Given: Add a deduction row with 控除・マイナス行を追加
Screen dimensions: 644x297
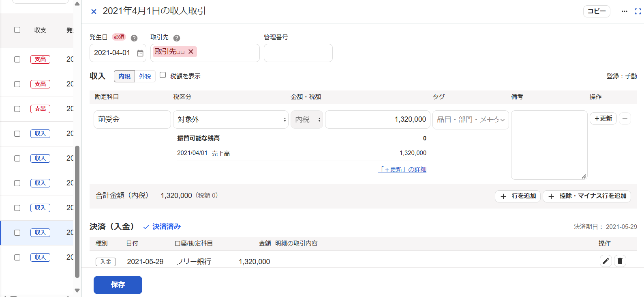Looking at the screenshot, I should pos(587,196).
